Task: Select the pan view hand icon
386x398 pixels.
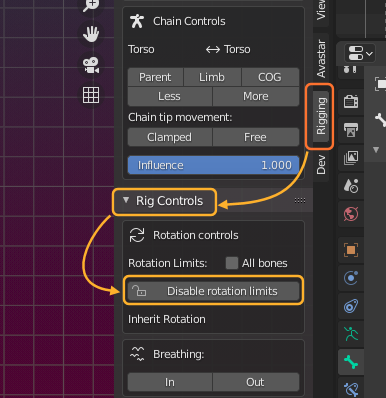Action: tap(91, 34)
